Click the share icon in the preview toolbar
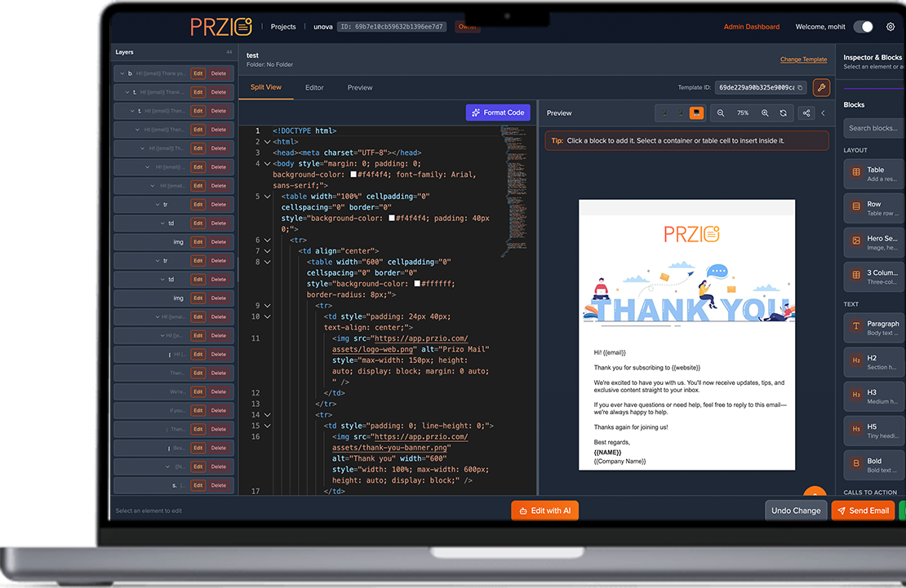 [x=806, y=113]
